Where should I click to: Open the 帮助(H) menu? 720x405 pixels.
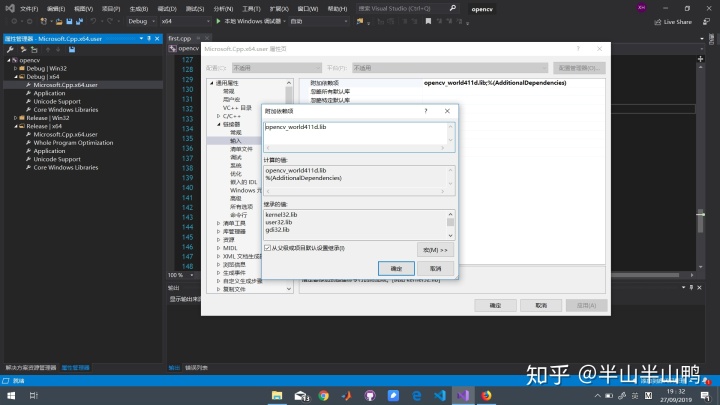point(338,9)
